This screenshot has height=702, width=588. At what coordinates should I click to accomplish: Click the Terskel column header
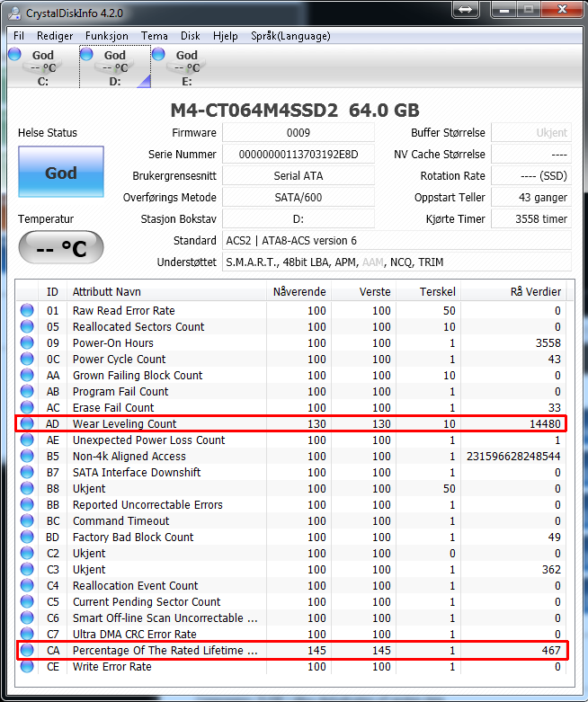click(x=429, y=292)
